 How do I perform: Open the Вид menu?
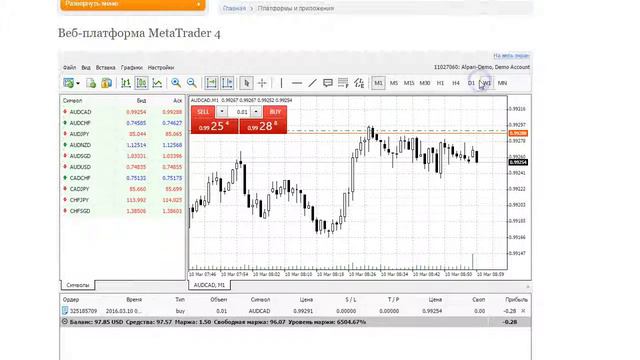pyautogui.click(x=86, y=68)
